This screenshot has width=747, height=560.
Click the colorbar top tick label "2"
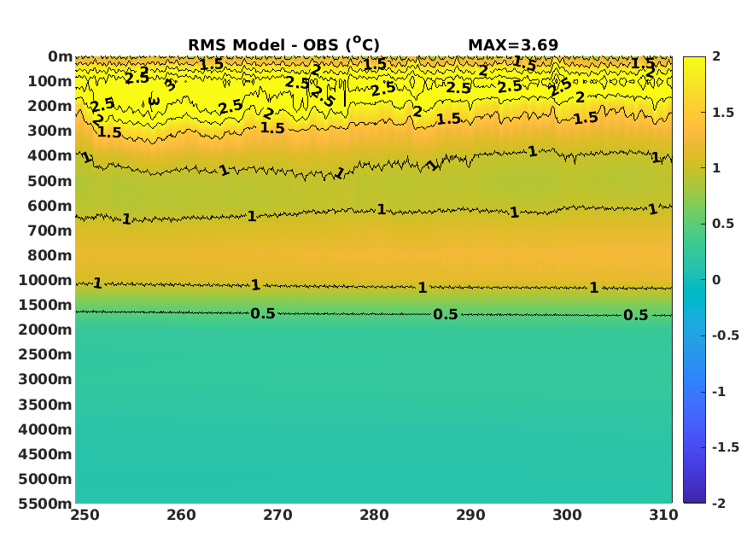tap(716, 56)
